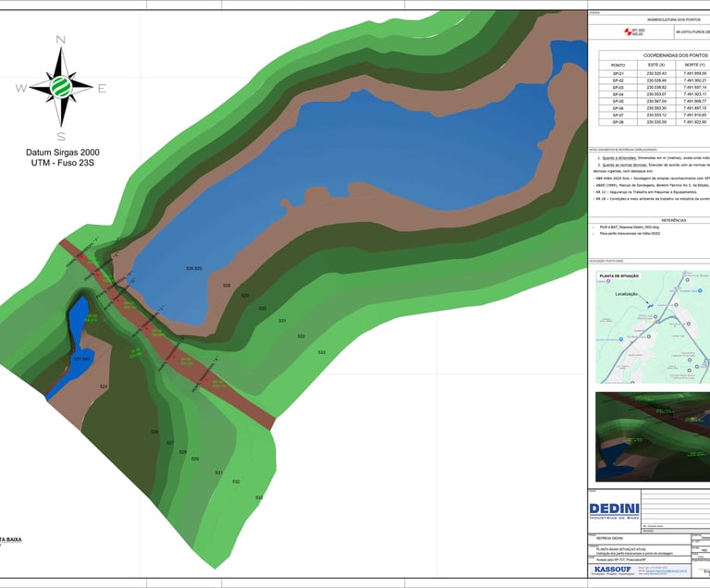Click the 'Localização' label on situation map
The image size is (710, 588).
click(626, 294)
